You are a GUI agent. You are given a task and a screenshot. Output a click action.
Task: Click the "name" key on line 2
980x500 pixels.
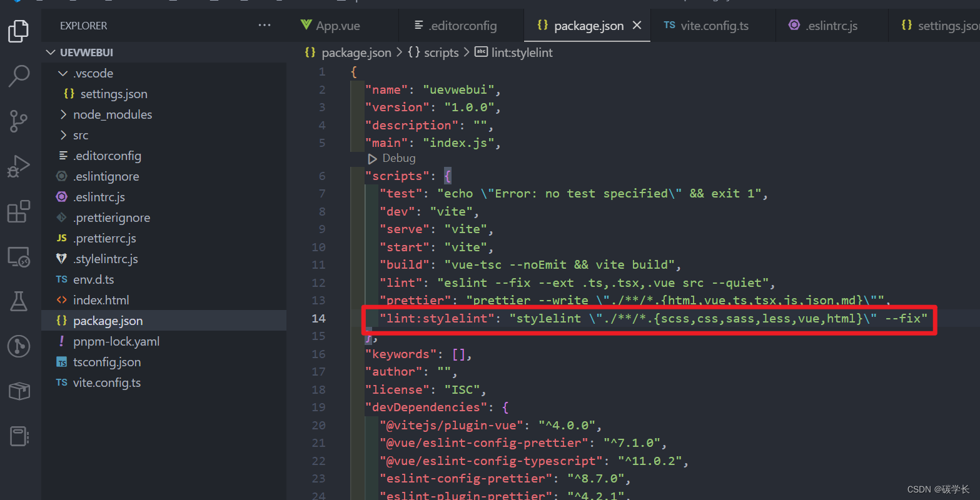click(386, 89)
